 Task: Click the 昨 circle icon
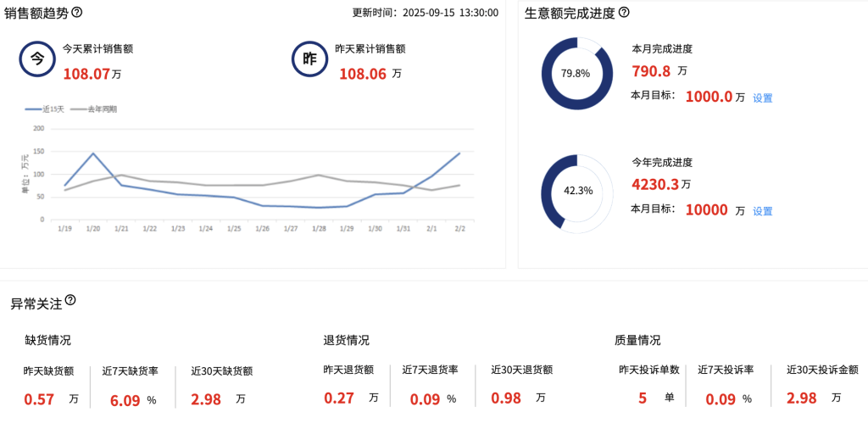tap(310, 58)
